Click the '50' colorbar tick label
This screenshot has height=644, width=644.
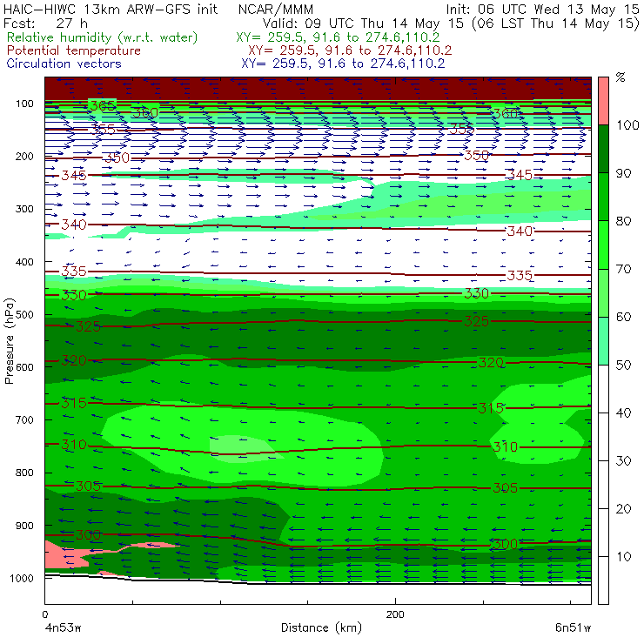point(623,366)
